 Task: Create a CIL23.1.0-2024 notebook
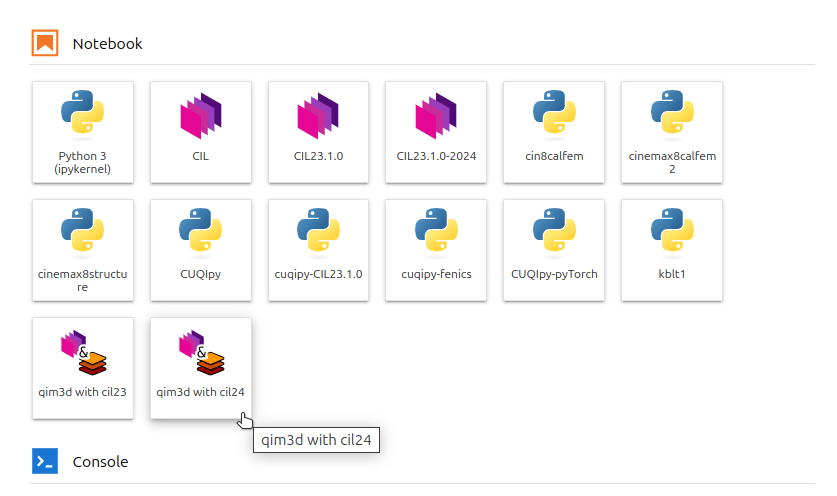pyautogui.click(x=436, y=132)
